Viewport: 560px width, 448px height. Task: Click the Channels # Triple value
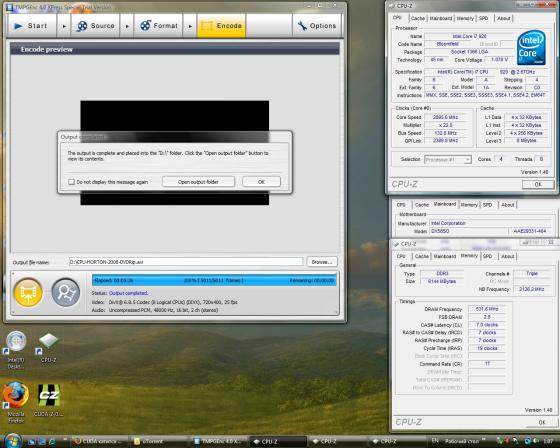coord(532,273)
